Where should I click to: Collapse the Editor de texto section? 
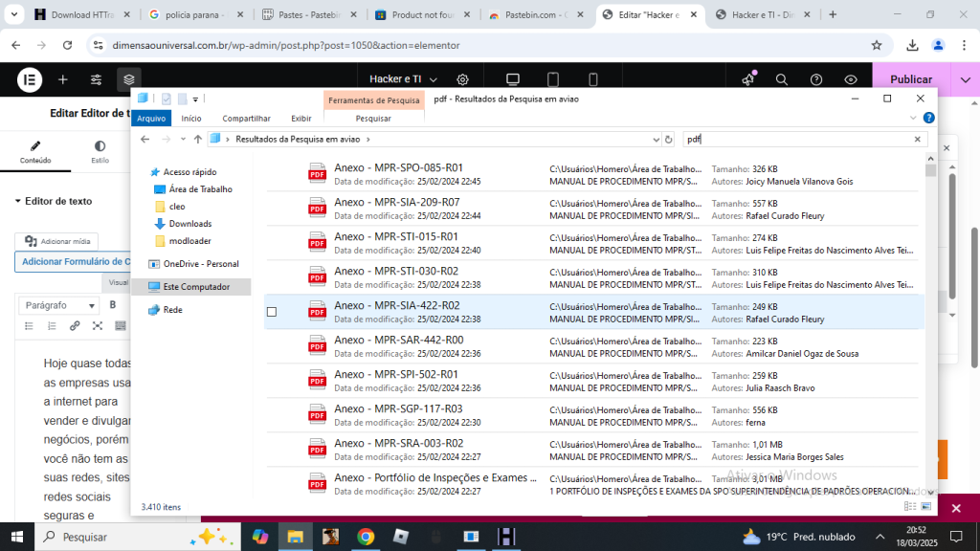coord(18,201)
